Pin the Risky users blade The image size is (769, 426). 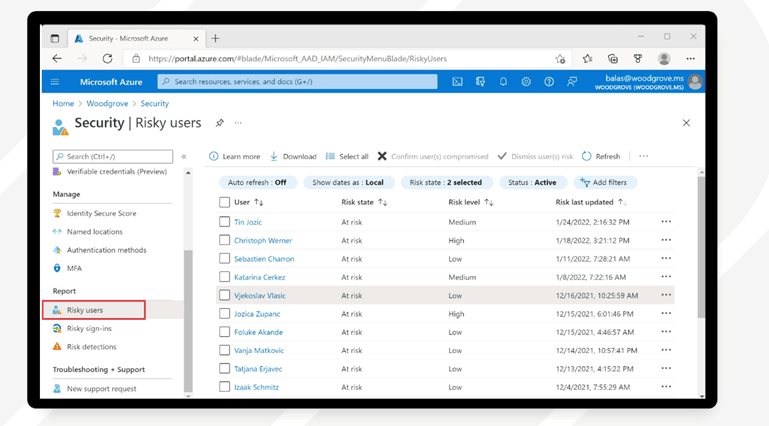click(219, 123)
